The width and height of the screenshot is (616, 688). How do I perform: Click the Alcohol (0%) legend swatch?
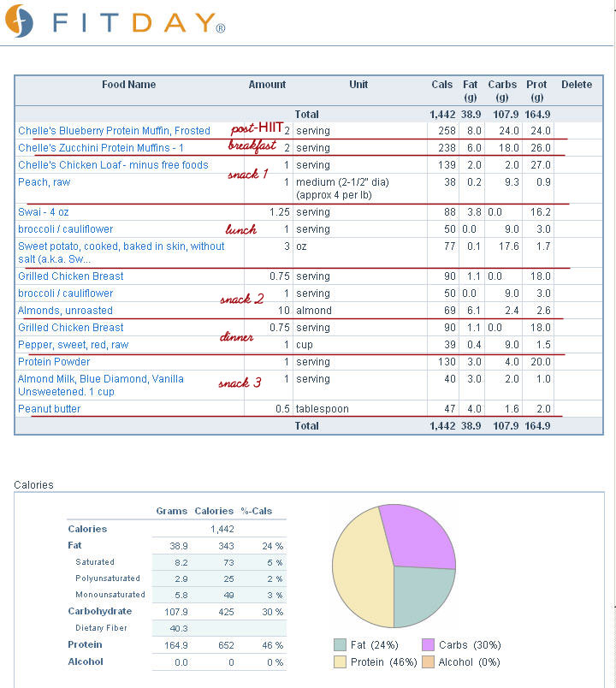coord(428,661)
